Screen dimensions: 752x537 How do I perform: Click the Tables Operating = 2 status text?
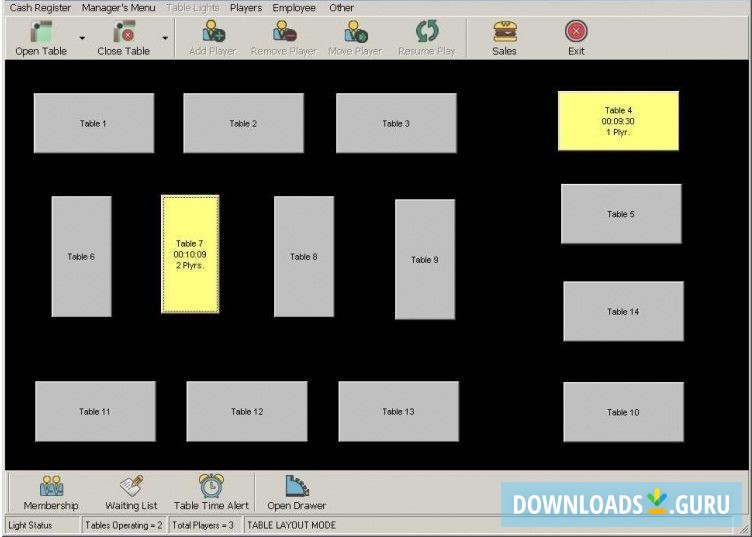coord(124,525)
